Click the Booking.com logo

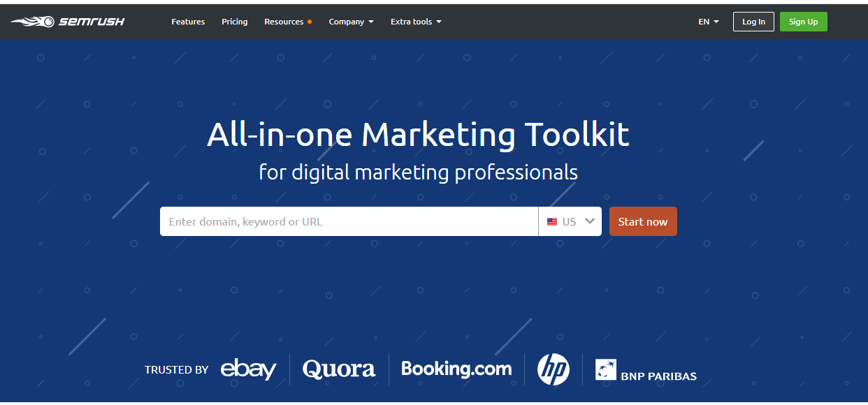(456, 368)
